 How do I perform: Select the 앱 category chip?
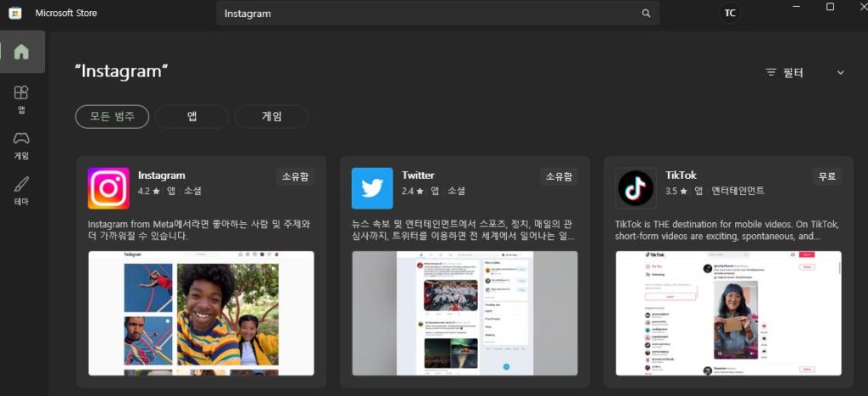pyautogui.click(x=192, y=117)
